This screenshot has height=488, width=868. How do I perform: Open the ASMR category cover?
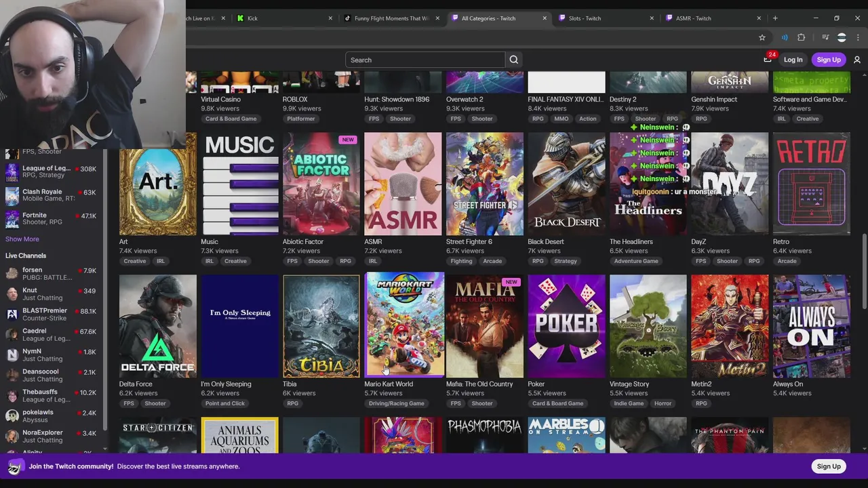[x=403, y=184]
